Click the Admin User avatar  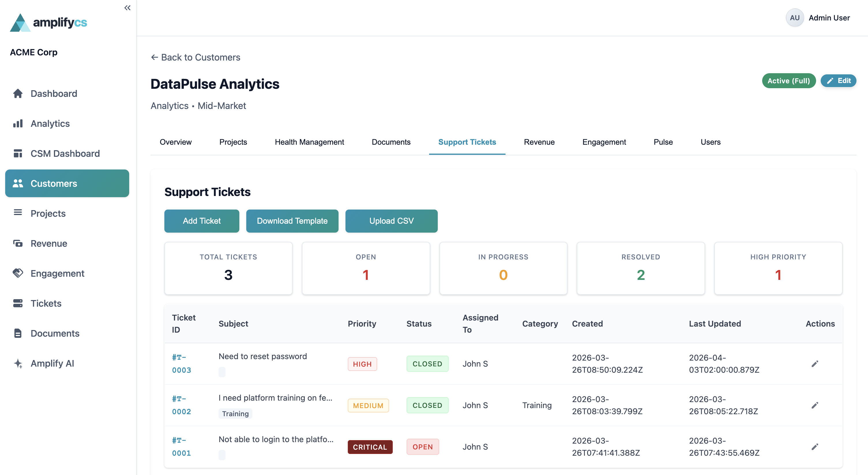794,18
